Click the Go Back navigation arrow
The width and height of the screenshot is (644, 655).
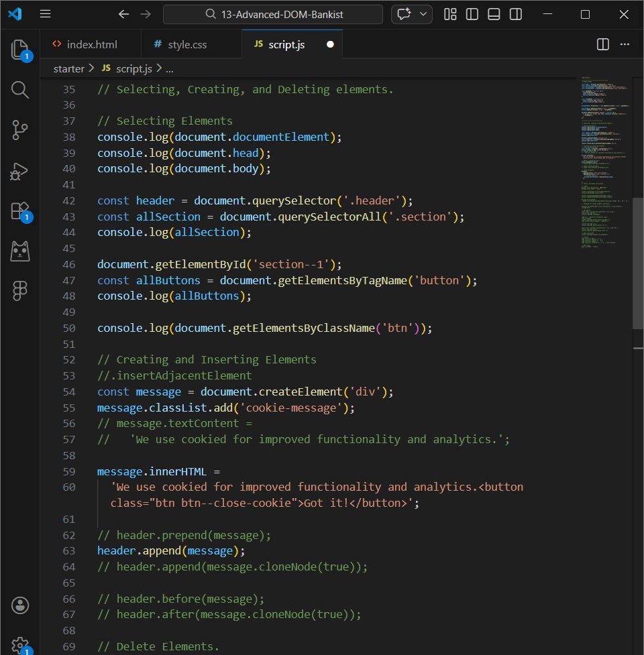point(123,13)
